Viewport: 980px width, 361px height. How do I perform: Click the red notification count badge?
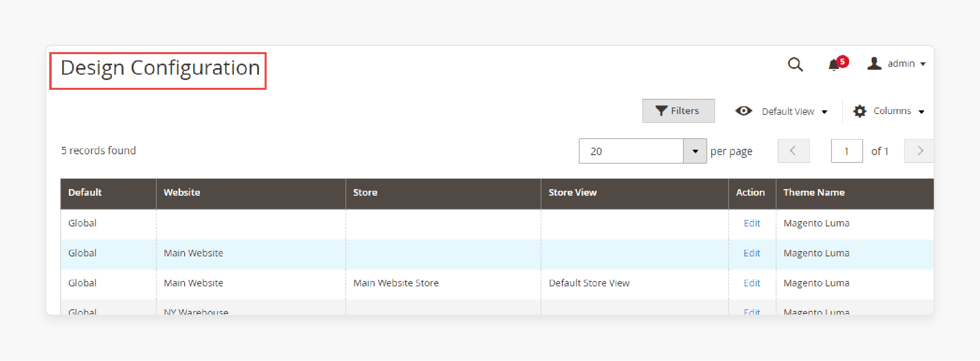[843, 62]
